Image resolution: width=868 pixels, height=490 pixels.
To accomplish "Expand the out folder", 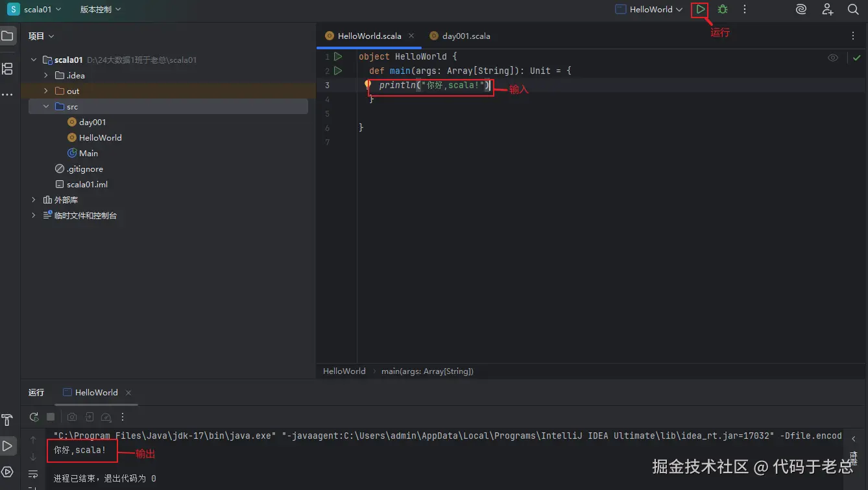I will click(x=46, y=91).
